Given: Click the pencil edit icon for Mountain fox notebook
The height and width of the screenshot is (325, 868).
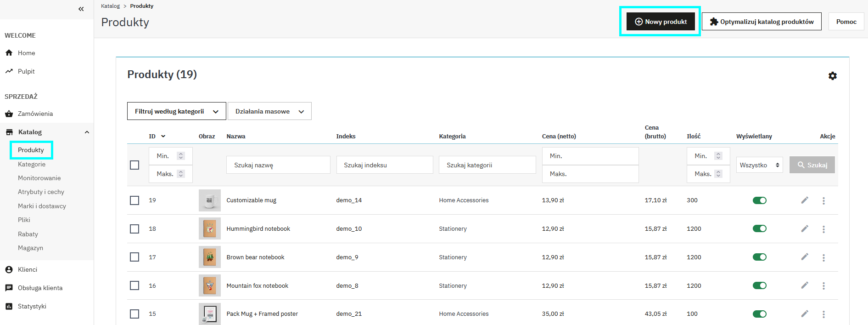Looking at the screenshot, I should click(804, 285).
